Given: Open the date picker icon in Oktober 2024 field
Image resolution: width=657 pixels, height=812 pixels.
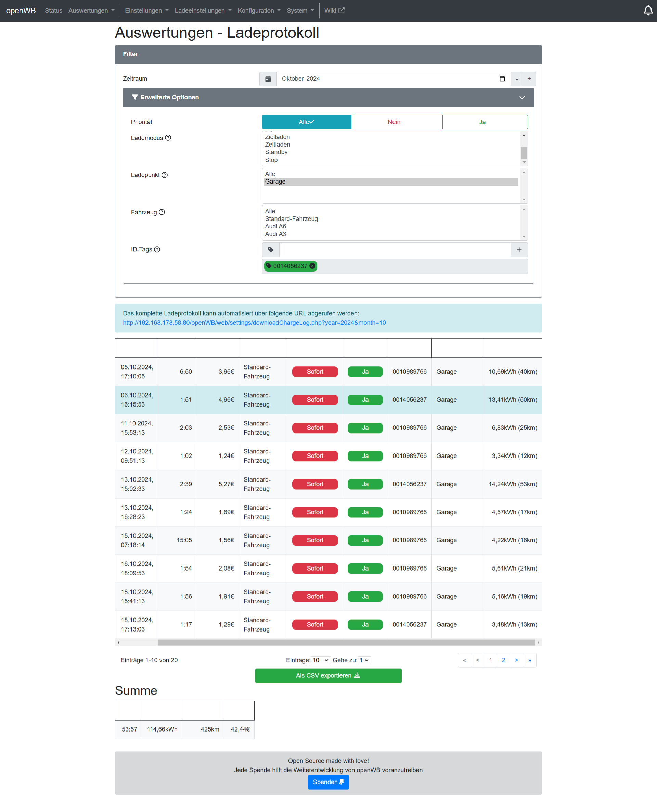Looking at the screenshot, I should click(502, 79).
